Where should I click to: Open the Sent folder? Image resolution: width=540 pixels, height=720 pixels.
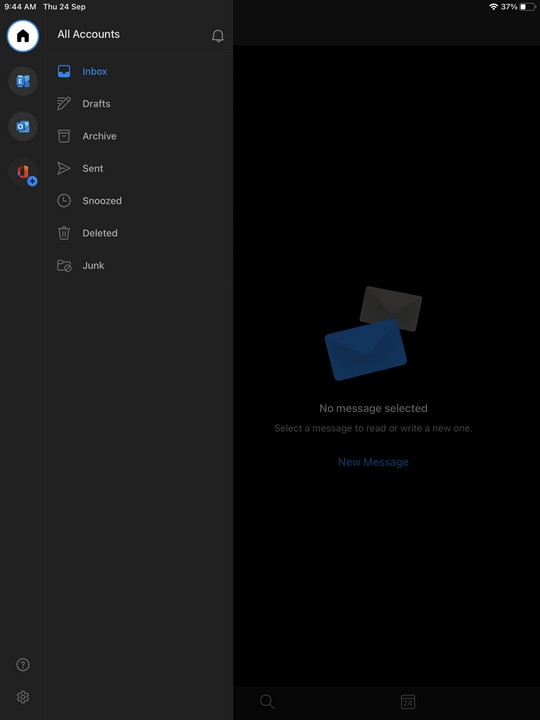pos(139,169)
